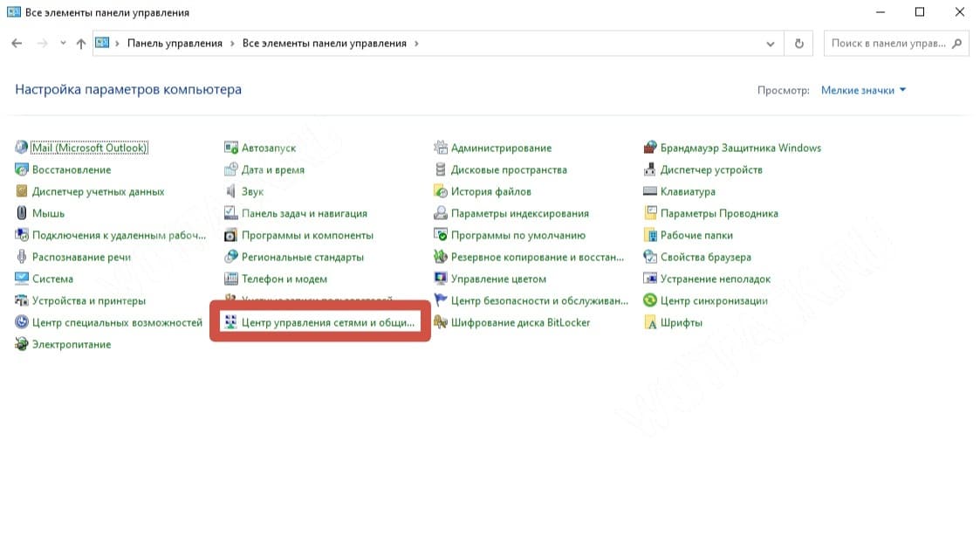Expand chevron after Панель управления breadcrumb
This screenshot has height=551, width=980.
tap(232, 44)
